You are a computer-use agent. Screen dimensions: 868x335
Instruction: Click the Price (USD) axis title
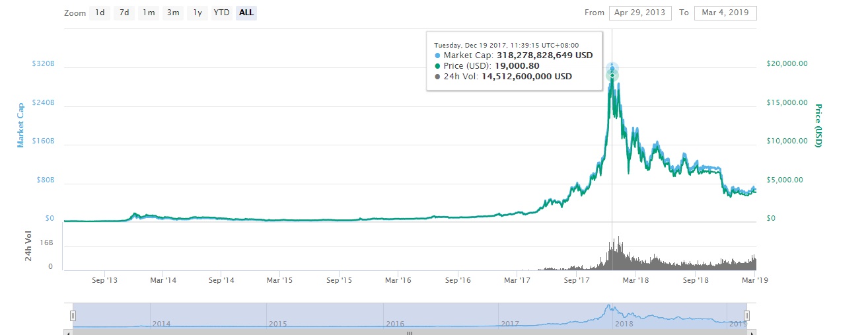(818, 126)
